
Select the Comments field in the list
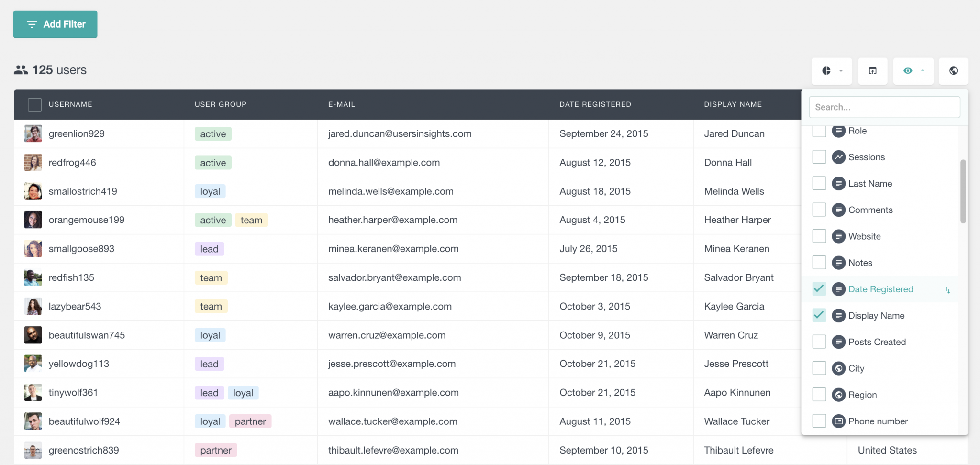(x=870, y=210)
